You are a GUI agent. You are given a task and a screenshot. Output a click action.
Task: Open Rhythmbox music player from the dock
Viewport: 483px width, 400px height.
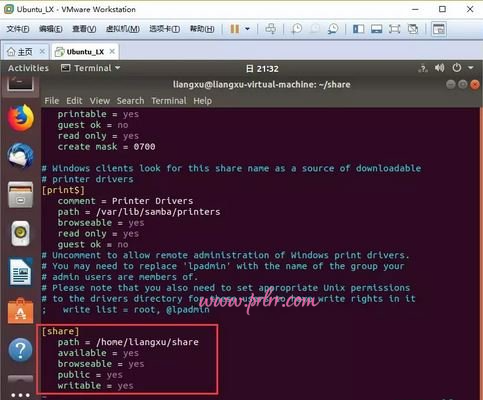click(21, 233)
